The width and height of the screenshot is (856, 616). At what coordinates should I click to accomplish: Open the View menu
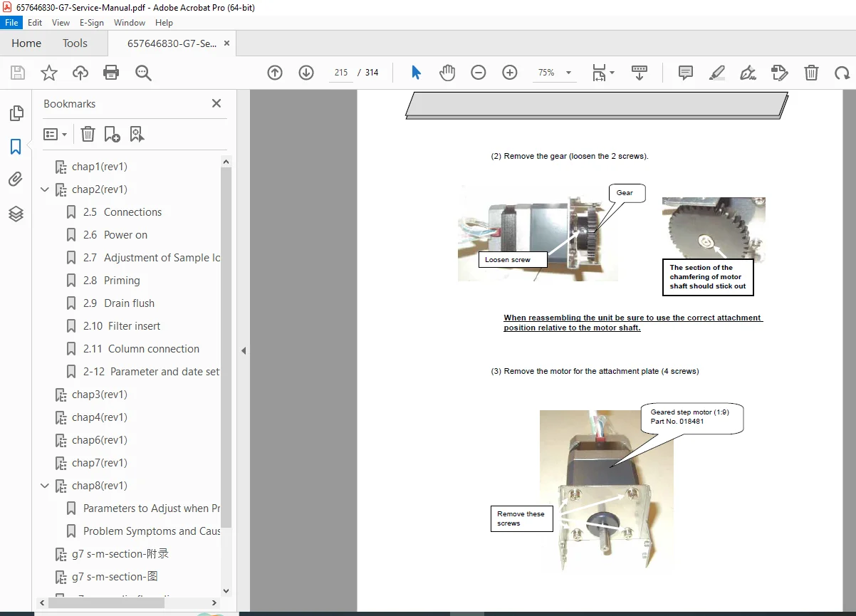61,23
